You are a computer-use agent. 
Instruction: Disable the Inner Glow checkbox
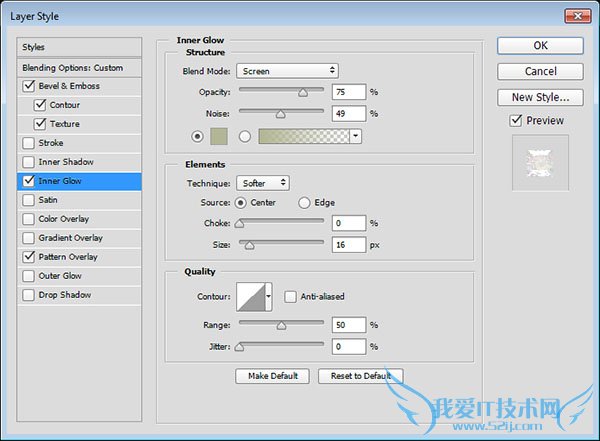[29, 181]
